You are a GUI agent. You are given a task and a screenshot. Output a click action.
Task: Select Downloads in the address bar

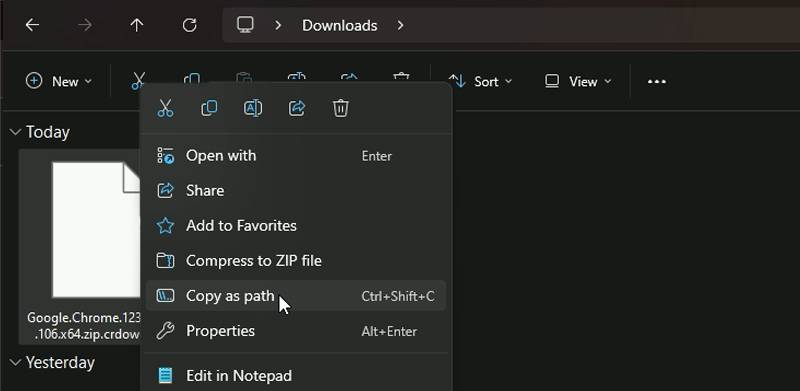pyautogui.click(x=339, y=26)
